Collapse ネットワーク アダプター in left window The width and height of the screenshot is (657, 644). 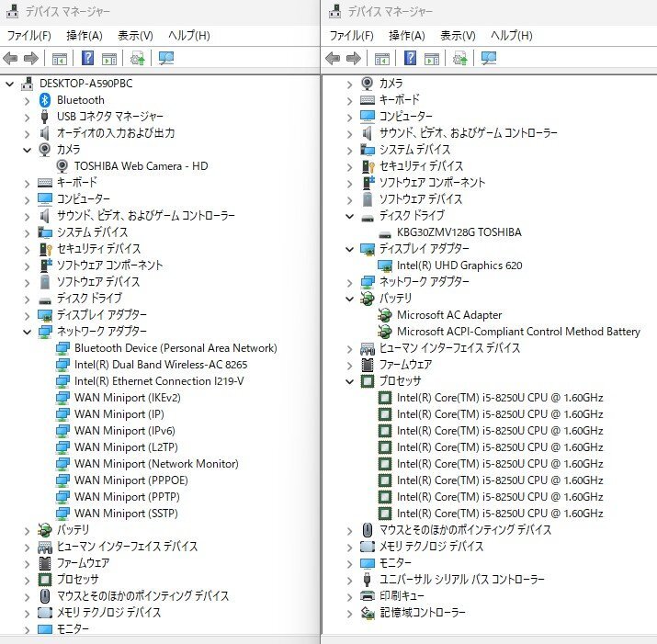28,333
